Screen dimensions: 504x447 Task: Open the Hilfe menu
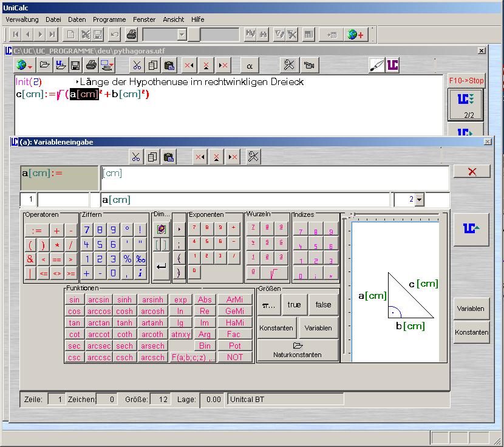(x=198, y=19)
